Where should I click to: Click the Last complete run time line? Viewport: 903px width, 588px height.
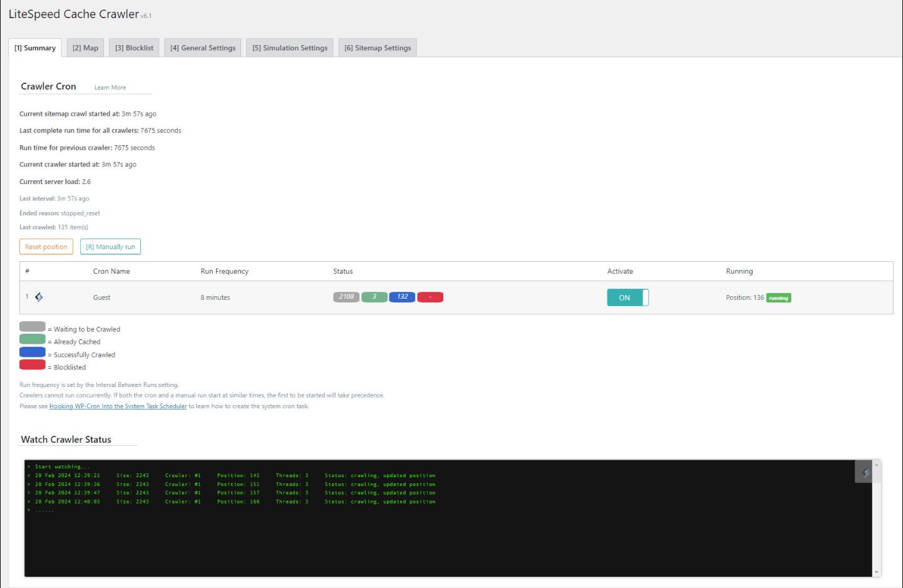100,131
